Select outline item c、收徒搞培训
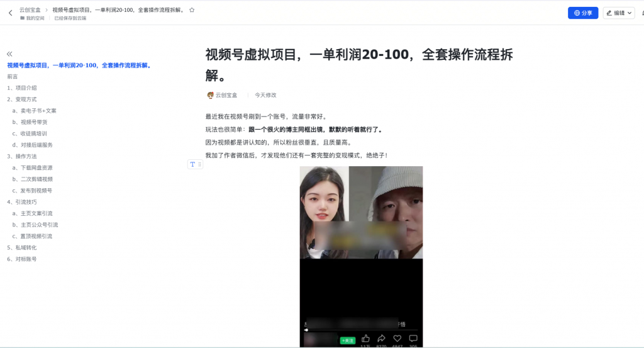 [30, 133]
